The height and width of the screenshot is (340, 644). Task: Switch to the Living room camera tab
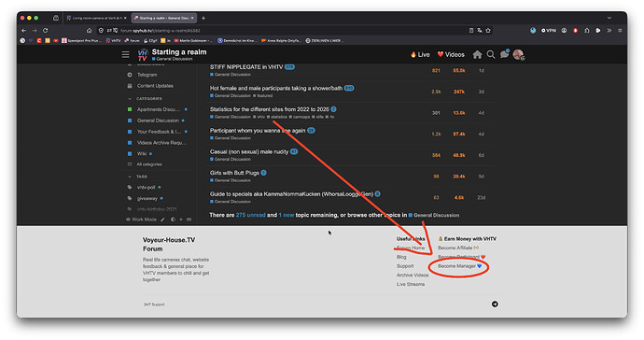click(96, 18)
